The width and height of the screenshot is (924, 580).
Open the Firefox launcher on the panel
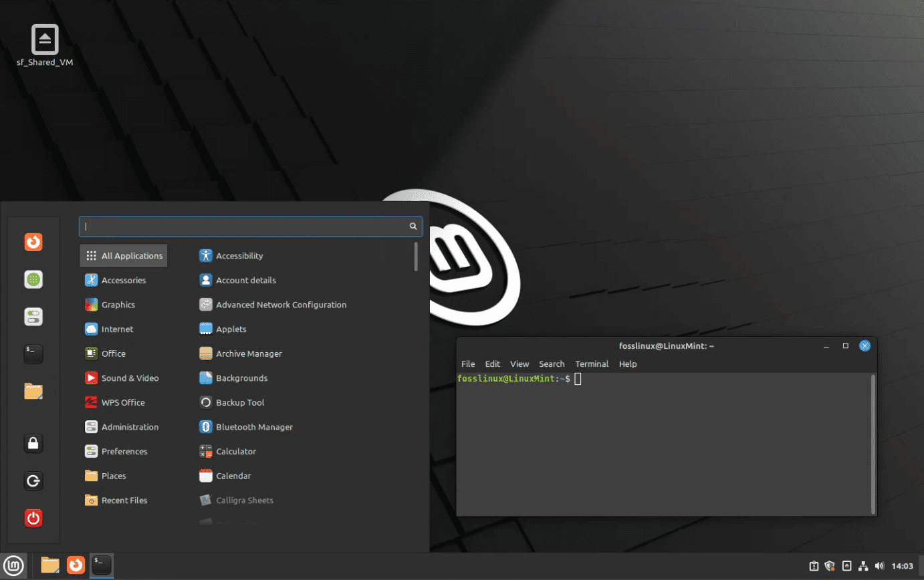(76, 565)
